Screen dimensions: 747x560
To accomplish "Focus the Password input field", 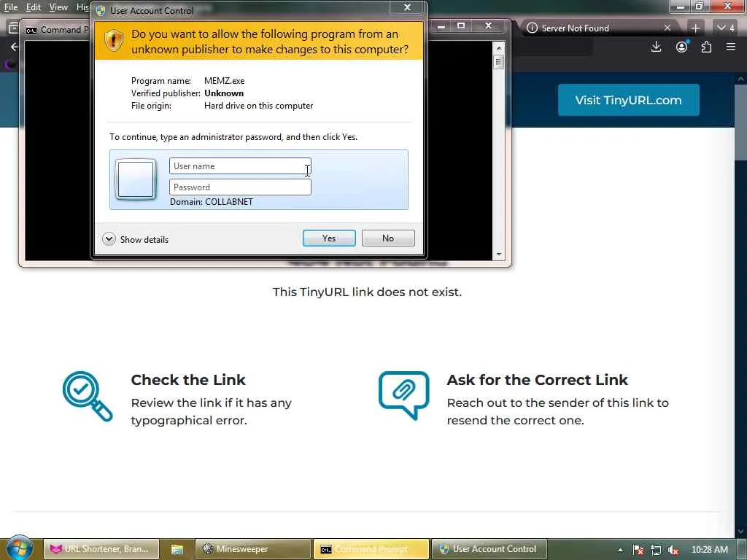I will click(240, 187).
